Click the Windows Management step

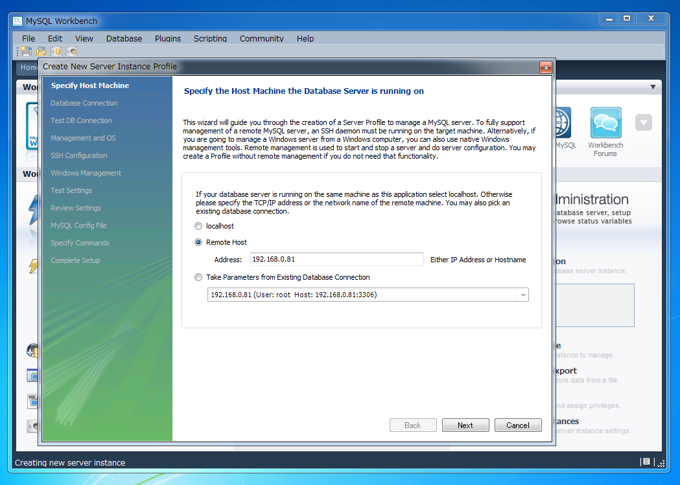point(86,173)
